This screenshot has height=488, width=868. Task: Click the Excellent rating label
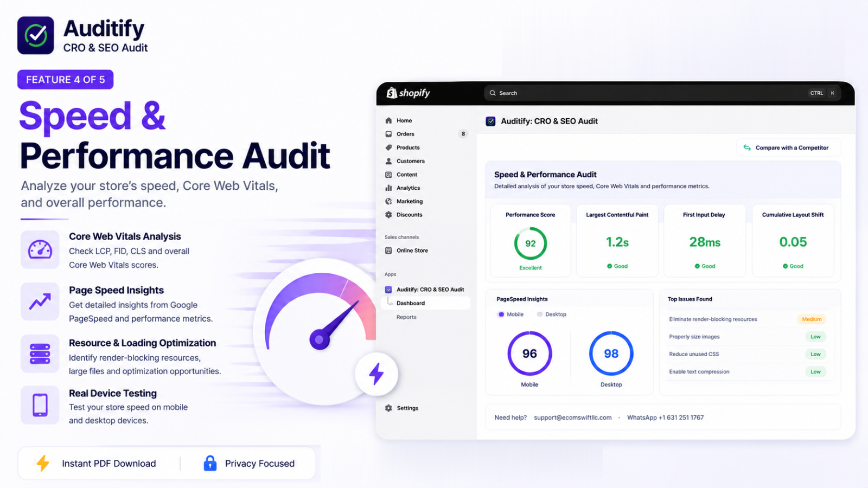[531, 268]
